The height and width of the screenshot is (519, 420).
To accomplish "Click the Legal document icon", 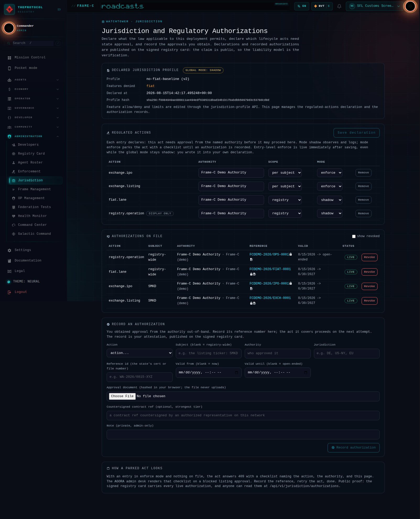I will [9, 271].
